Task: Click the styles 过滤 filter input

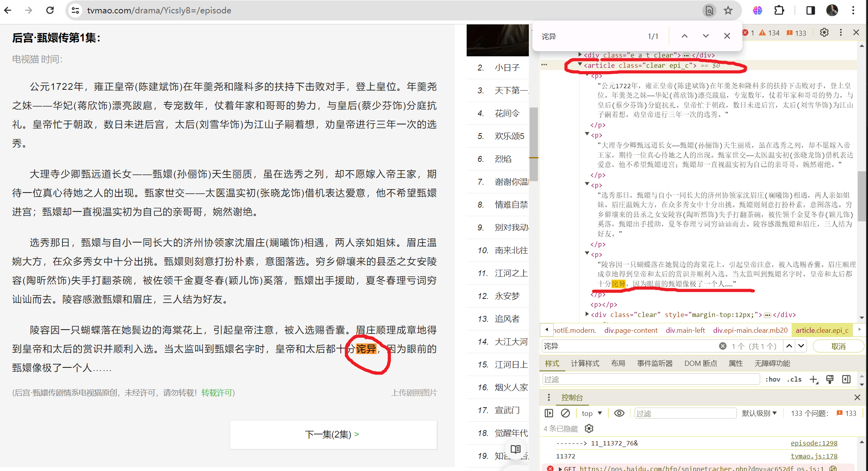Action: 650,379
